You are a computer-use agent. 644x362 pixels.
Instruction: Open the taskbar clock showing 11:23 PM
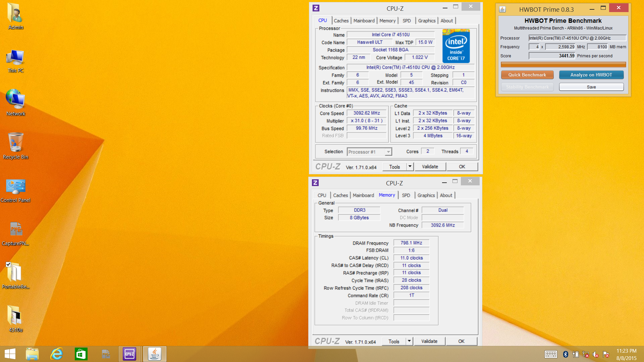click(x=626, y=354)
